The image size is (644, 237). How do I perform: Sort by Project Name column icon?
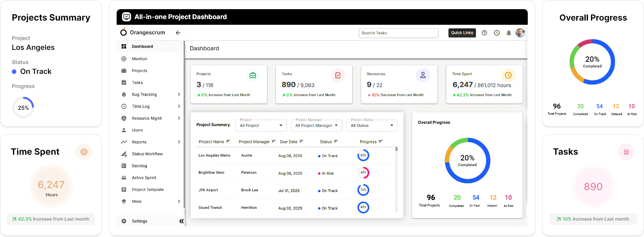[x=228, y=141]
